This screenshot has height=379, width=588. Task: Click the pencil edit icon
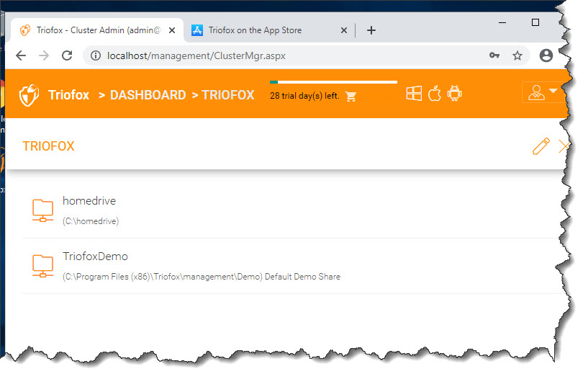click(541, 146)
